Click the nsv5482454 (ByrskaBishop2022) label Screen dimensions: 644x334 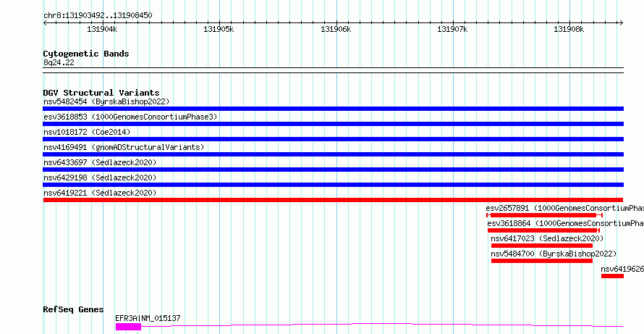106,101
